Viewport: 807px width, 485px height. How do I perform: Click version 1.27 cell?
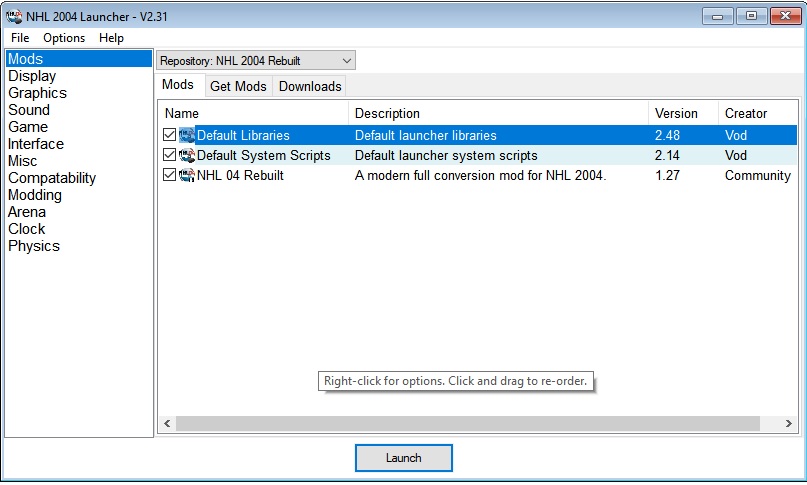668,176
